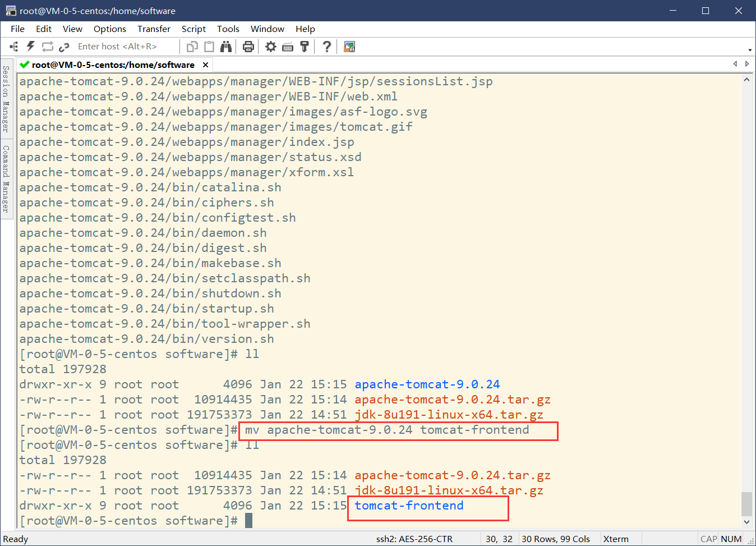Click the SecureCRT icon in the title bar
This screenshot has height=546, width=756.
point(11,11)
